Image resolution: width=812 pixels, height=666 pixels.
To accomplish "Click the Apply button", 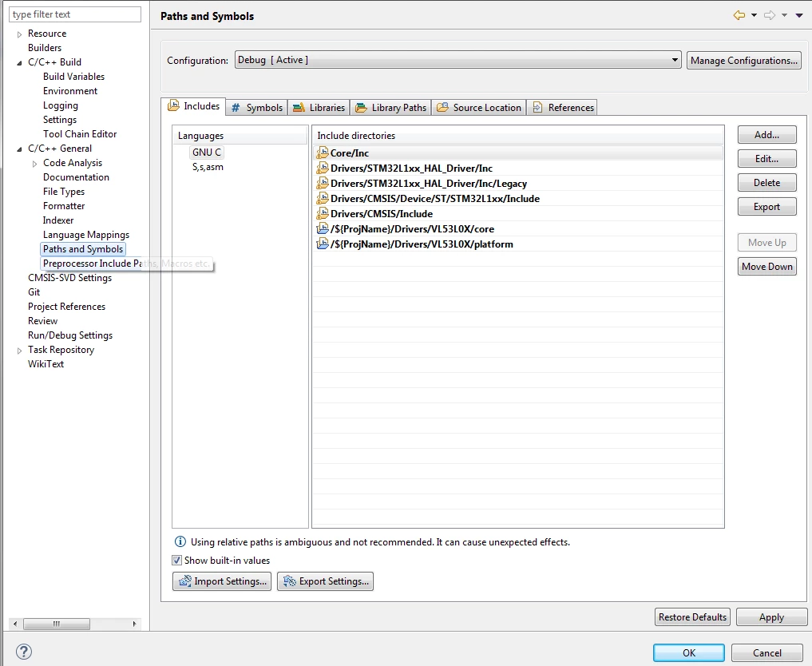I will coord(771,616).
